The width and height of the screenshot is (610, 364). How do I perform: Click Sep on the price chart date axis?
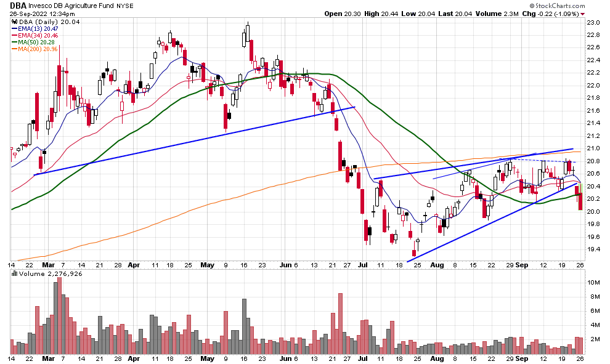[x=522, y=265]
